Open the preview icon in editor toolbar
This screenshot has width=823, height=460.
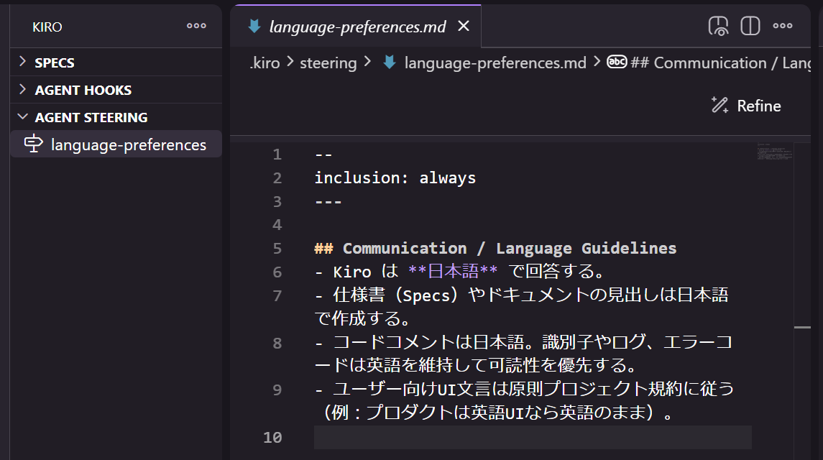(x=718, y=26)
